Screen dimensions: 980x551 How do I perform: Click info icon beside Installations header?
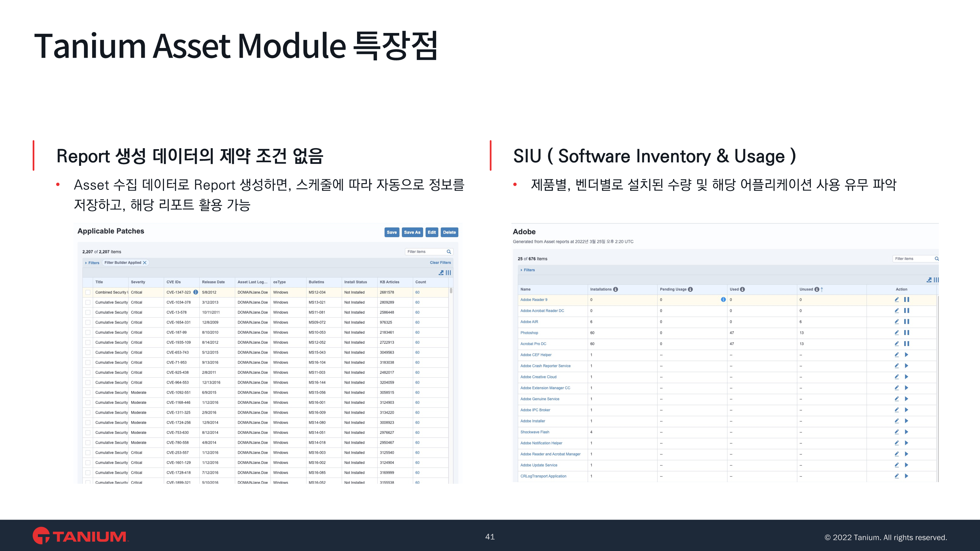pyautogui.click(x=615, y=290)
